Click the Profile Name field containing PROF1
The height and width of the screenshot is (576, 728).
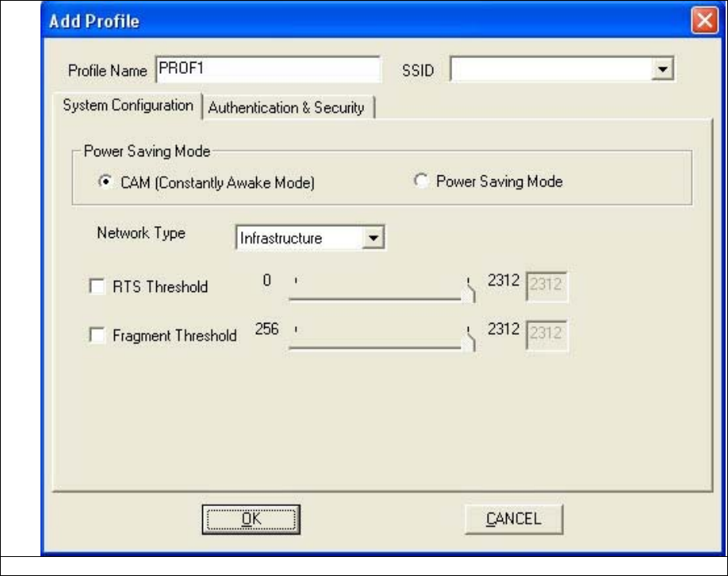pyautogui.click(x=268, y=70)
